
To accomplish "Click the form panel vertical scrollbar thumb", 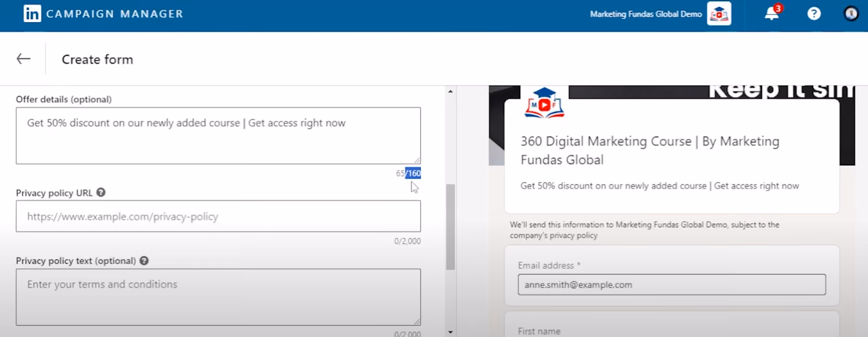I will coord(450,227).
